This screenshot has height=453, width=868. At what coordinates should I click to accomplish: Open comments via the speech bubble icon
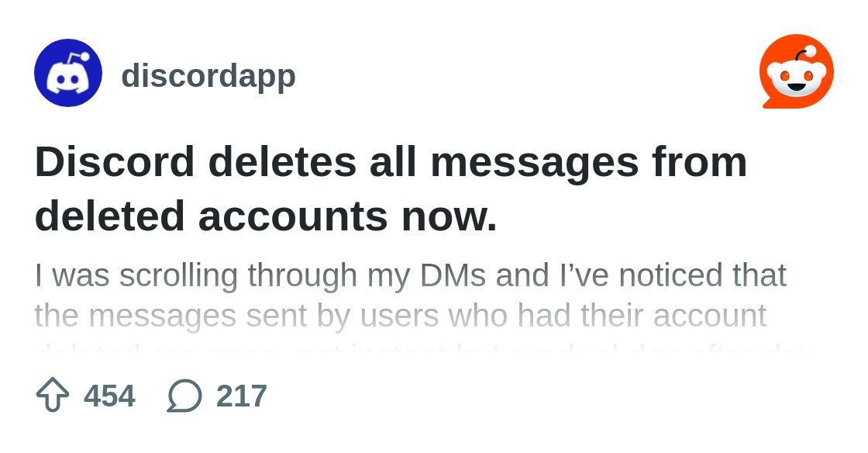tap(184, 396)
